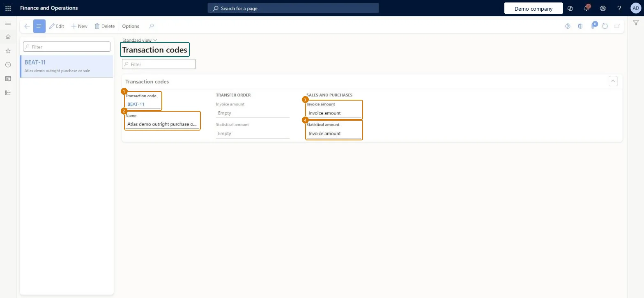Image resolution: width=644 pixels, height=298 pixels.
Task: Open Sales and purchases Statistical amount dropdown
Action: coord(334,133)
